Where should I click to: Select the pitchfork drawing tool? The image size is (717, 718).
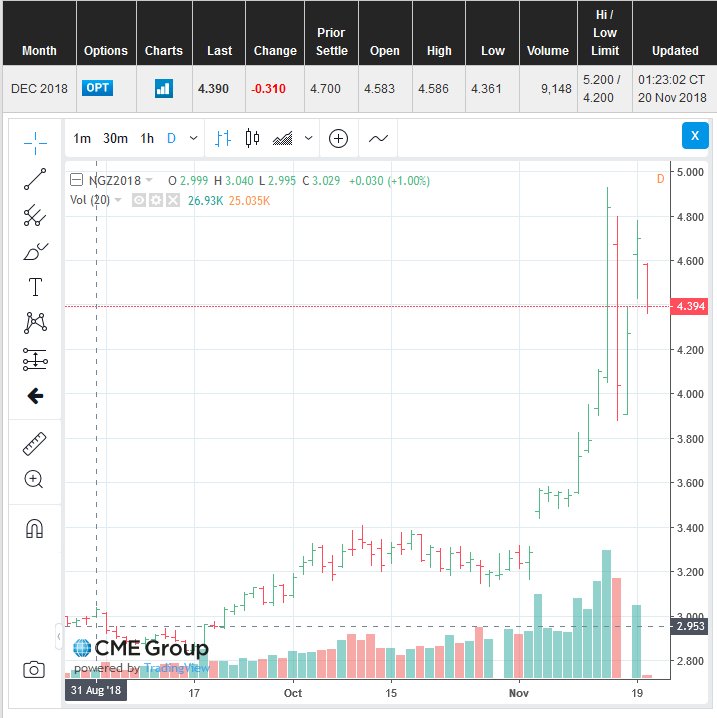(x=35, y=215)
